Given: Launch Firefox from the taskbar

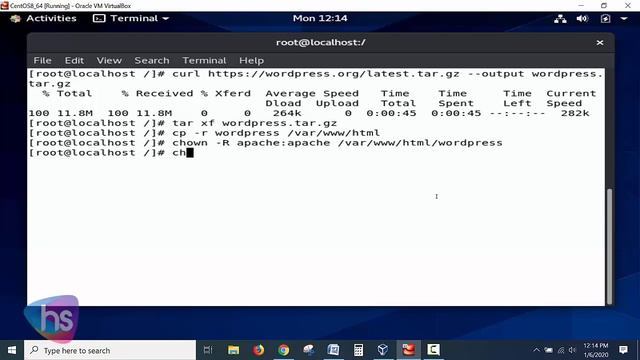Looking at the screenshot, I should (258, 350).
